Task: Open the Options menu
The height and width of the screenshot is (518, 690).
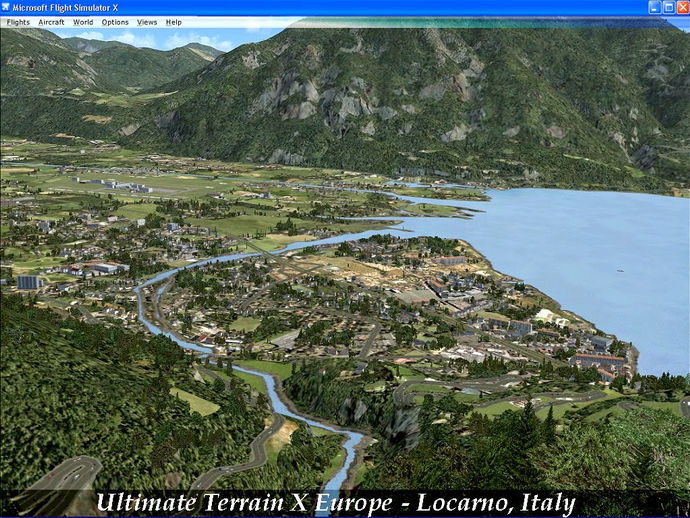Action: (x=115, y=22)
